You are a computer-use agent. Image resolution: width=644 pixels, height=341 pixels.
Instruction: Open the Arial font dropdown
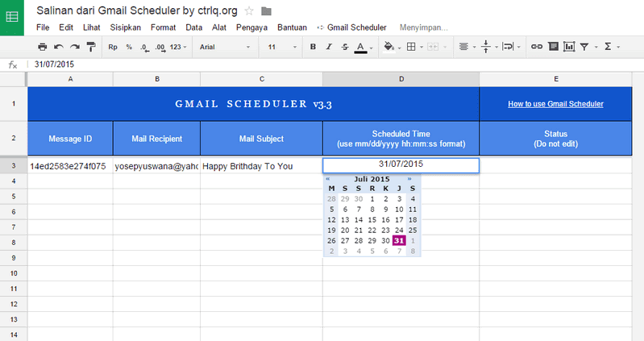tap(225, 47)
